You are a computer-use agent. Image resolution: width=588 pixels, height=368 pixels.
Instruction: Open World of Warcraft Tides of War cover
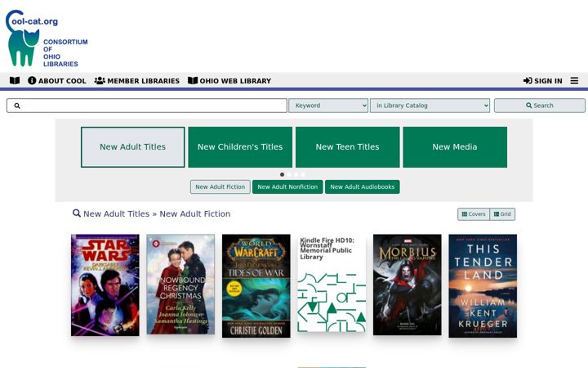[256, 285]
